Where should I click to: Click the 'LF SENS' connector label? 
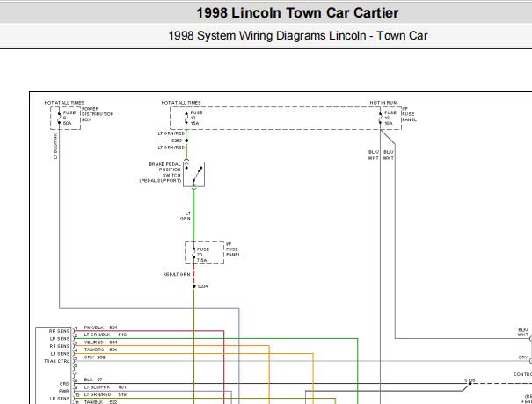point(60,353)
